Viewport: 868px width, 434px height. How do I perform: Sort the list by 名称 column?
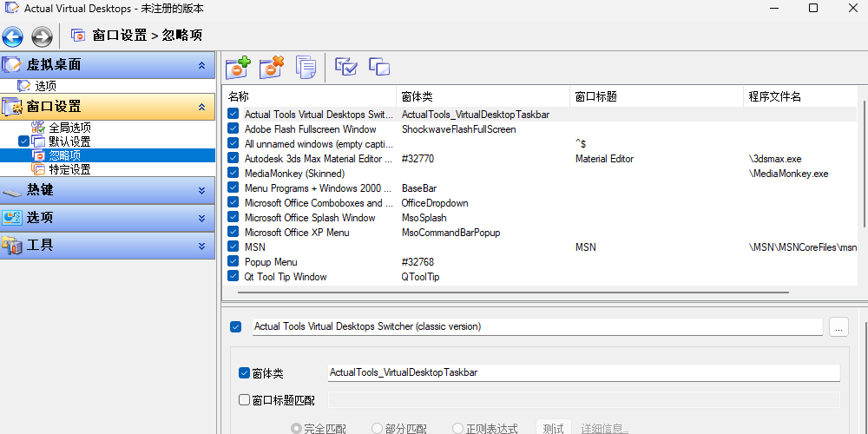coord(310,96)
